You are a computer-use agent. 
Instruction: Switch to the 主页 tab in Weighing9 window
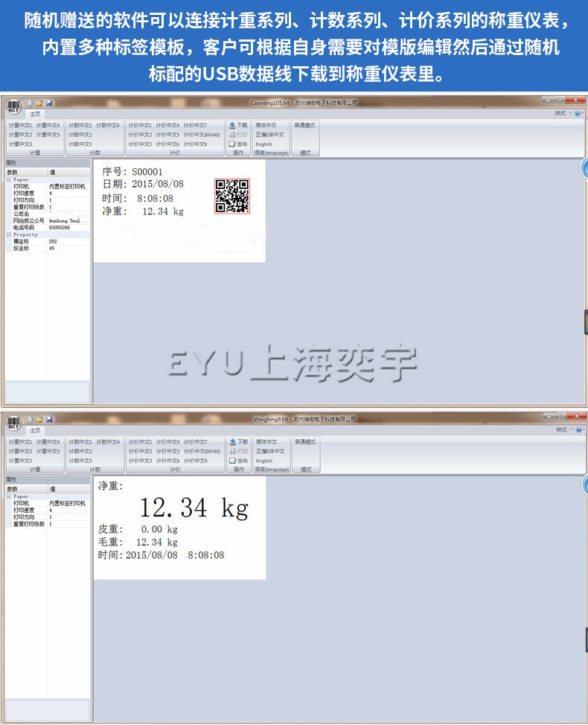35,430
